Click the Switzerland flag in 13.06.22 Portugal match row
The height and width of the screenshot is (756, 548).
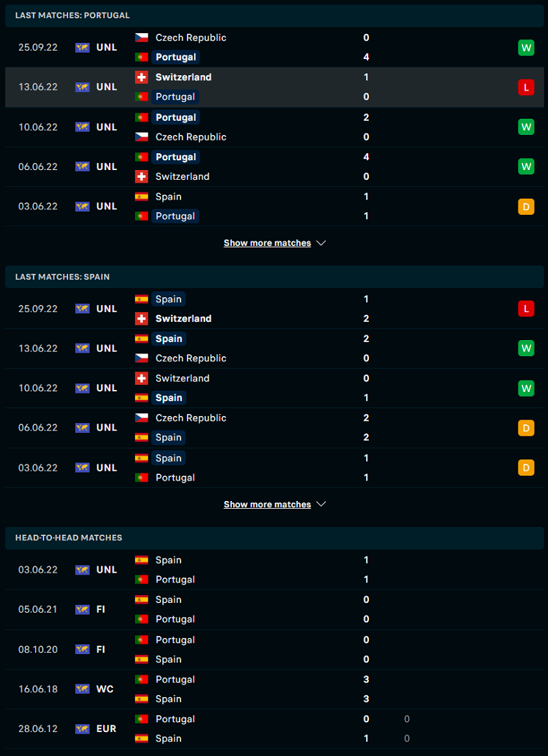coord(141,77)
